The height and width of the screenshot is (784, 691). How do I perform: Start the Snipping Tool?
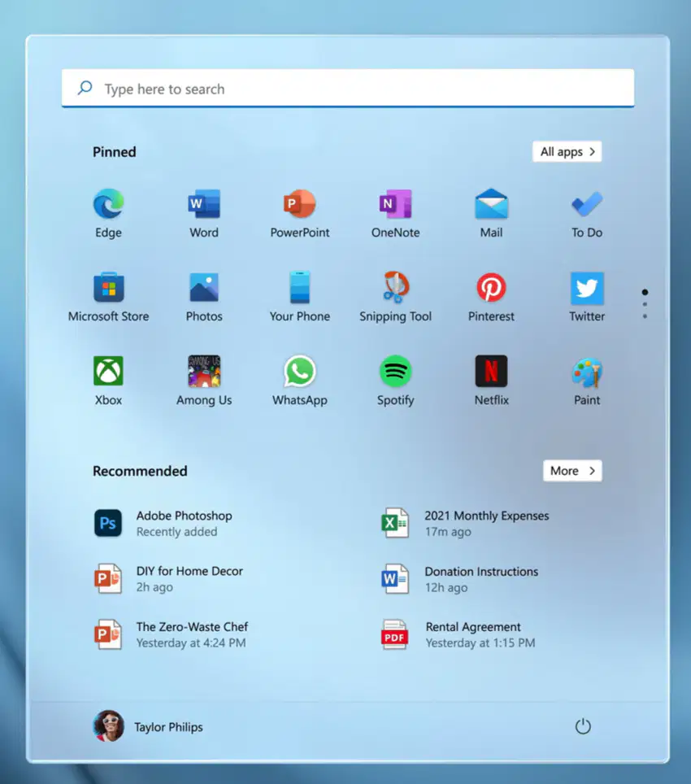(395, 297)
